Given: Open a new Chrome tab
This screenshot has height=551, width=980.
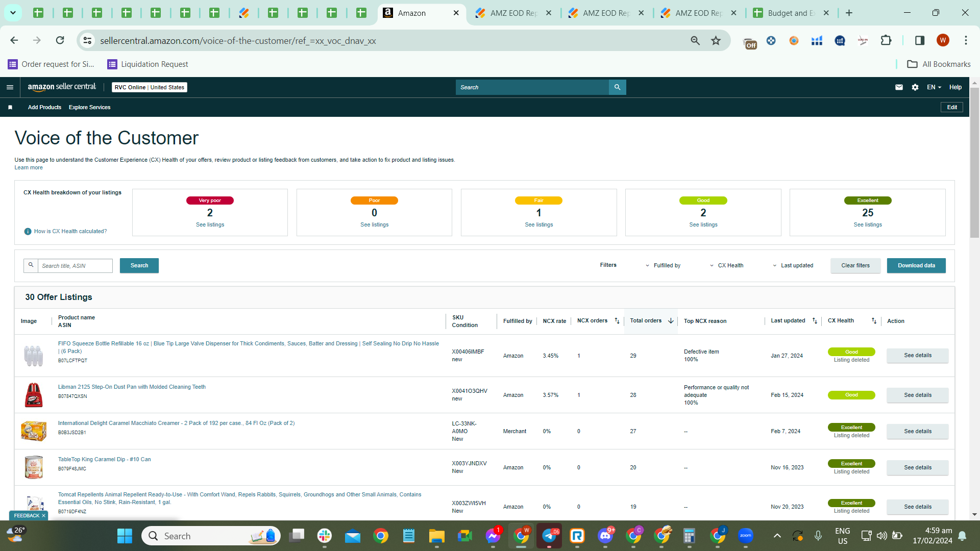Looking at the screenshot, I should [x=849, y=13].
